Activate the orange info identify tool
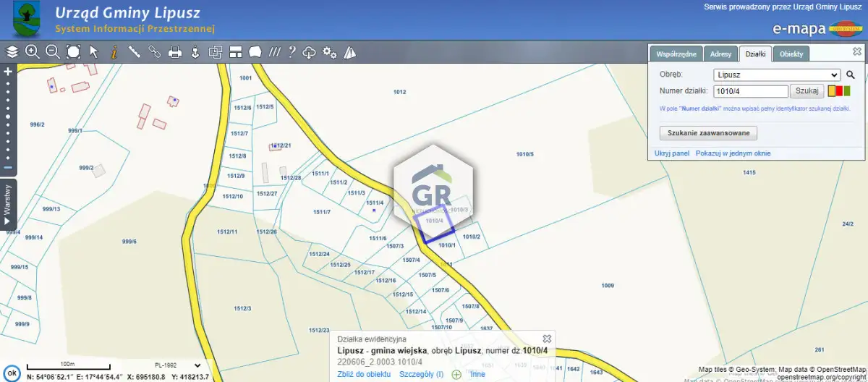 (114, 51)
